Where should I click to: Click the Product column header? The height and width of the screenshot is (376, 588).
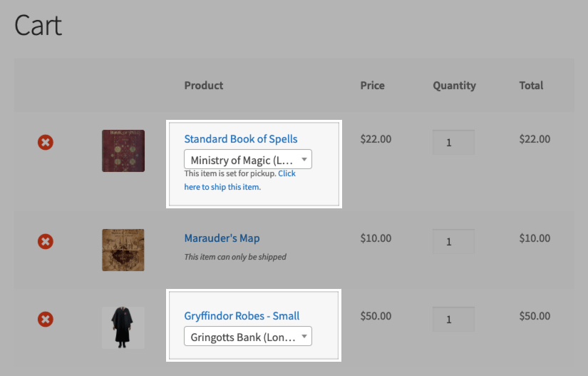[204, 86]
